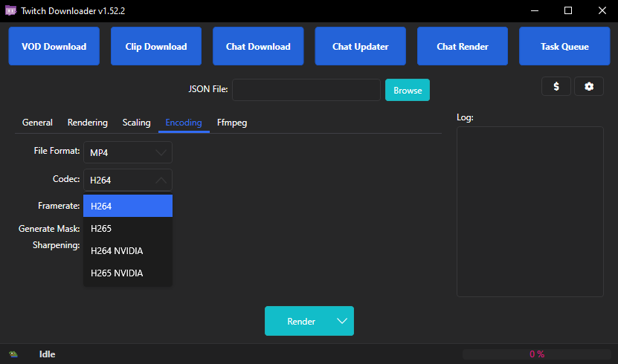
Task: Click the Framerate label
Action: pos(59,206)
